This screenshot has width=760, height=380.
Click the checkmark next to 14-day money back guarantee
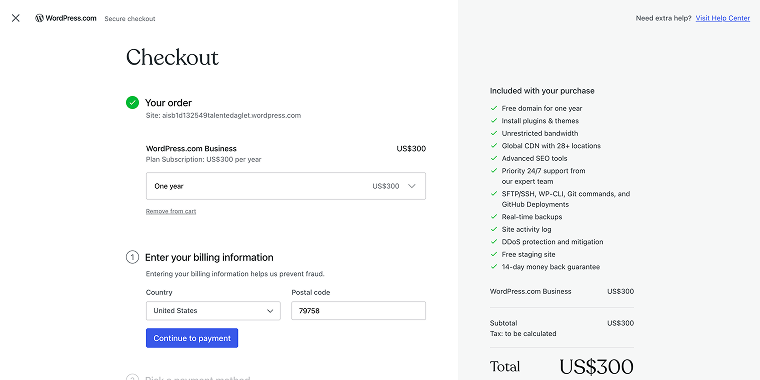[x=494, y=267]
